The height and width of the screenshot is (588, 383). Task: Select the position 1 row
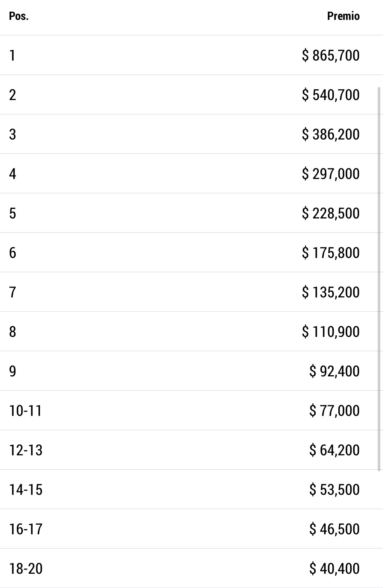pos(191,55)
